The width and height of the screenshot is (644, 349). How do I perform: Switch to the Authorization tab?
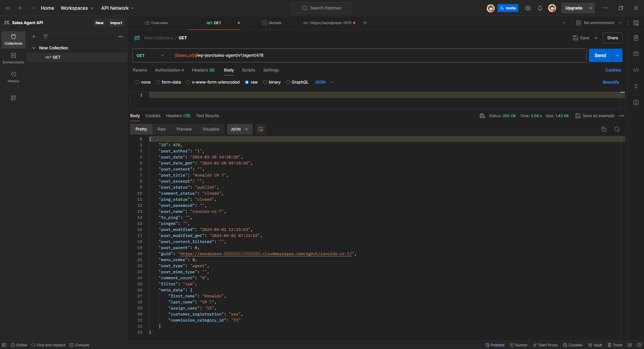pos(169,70)
